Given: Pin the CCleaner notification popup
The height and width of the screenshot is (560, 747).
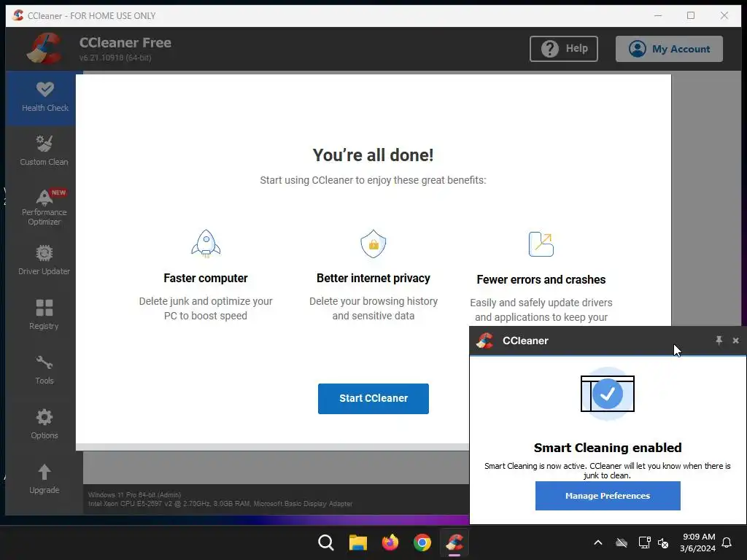Looking at the screenshot, I should tap(719, 341).
